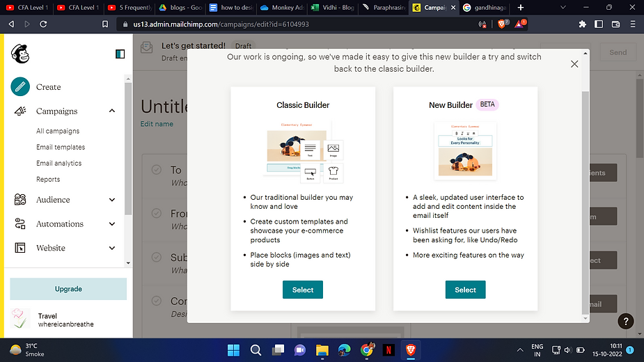Screen dimensions: 644x362
Task: Click the Create pencil icon
Action: tap(20, 87)
